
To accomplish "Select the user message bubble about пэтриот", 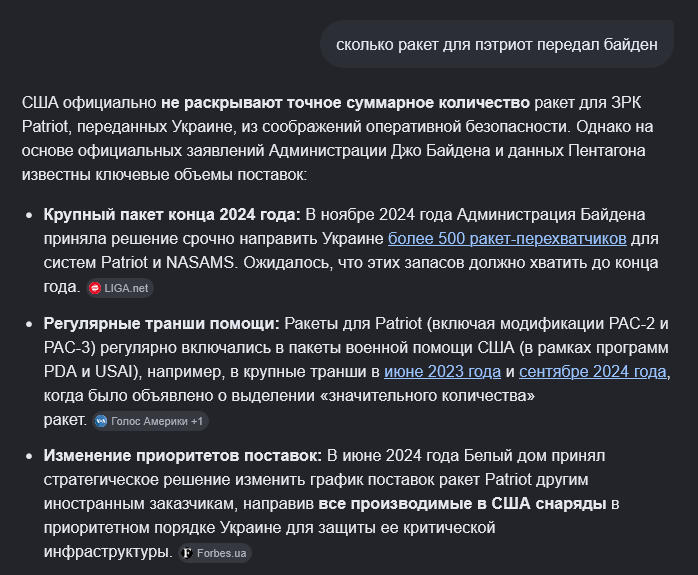I will (x=497, y=45).
